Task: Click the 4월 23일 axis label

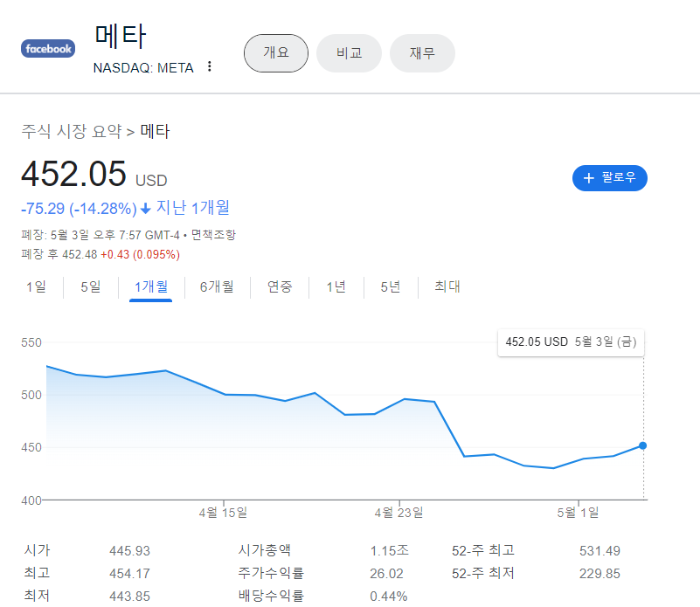Action: [399, 513]
